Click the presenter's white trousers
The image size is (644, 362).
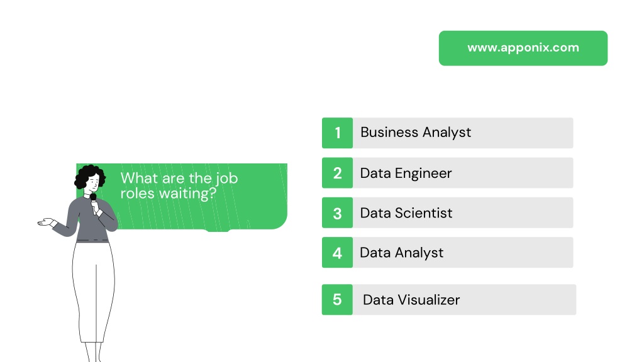[x=93, y=292]
